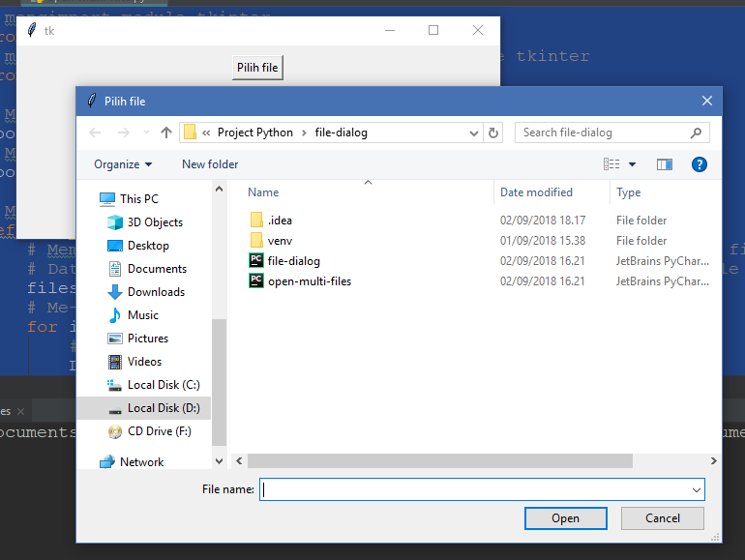The width and height of the screenshot is (745, 560).
Task: Click the Music note icon
Action: pyautogui.click(x=115, y=315)
